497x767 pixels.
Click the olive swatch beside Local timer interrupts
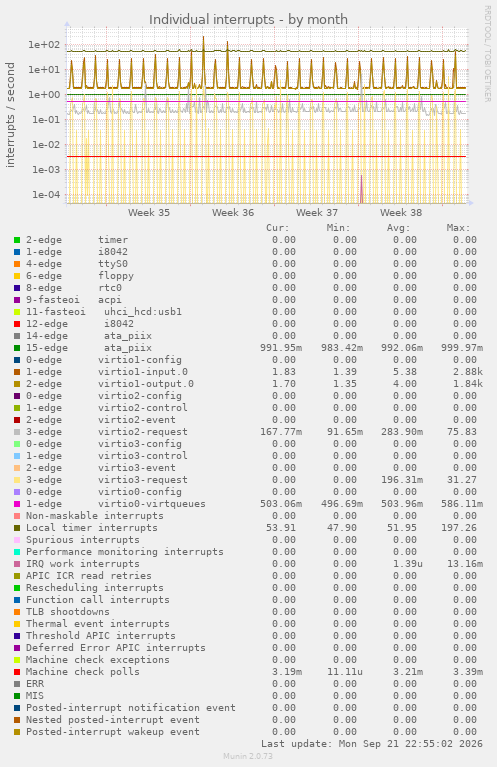tap(17, 528)
